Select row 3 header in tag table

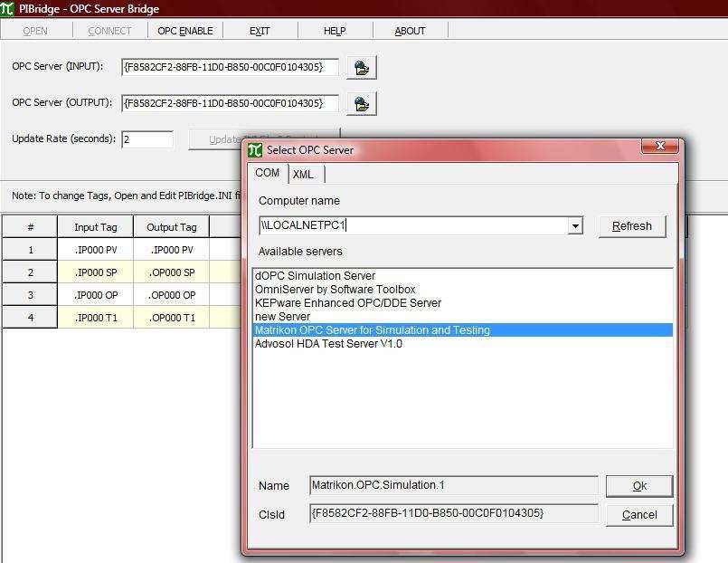pyautogui.click(x=30, y=295)
